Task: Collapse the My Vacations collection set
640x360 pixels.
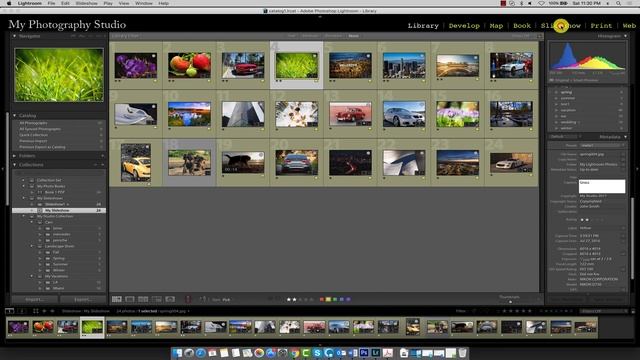Action: pos(32,276)
